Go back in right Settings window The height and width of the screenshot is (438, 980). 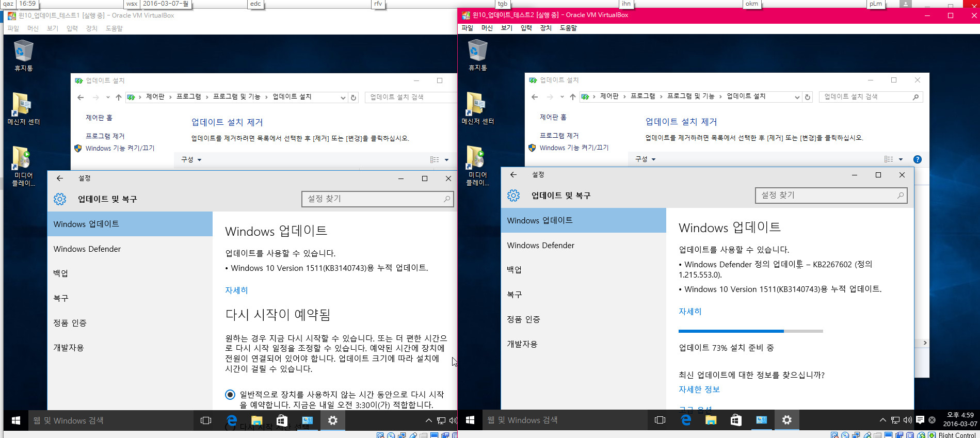pos(513,175)
